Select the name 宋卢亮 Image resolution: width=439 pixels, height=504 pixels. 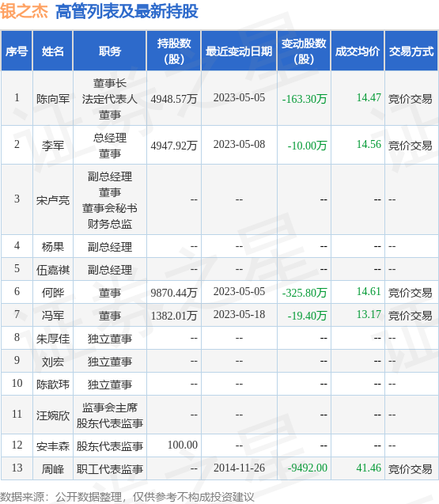53,200
